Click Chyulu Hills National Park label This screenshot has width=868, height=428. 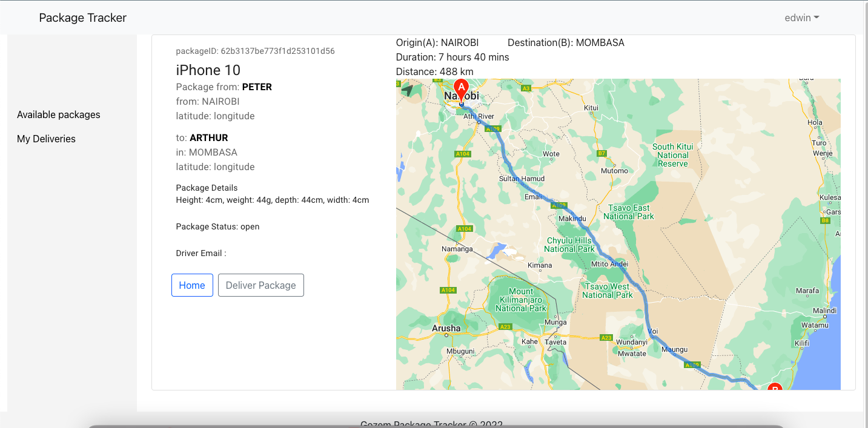coord(569,245)
